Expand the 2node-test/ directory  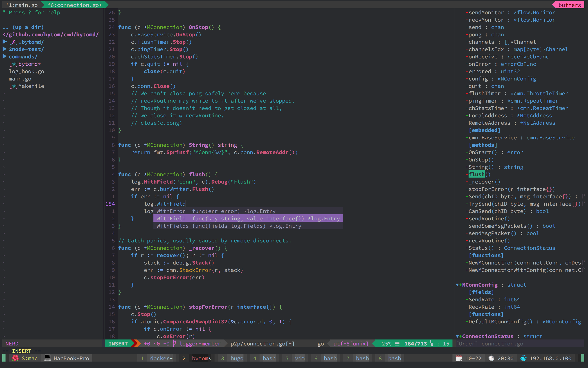click(x=4, y=49)
